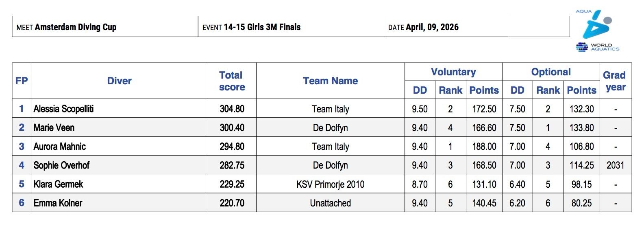644x237 pixels.
Task: Click the FP column header
Action: 22,81
